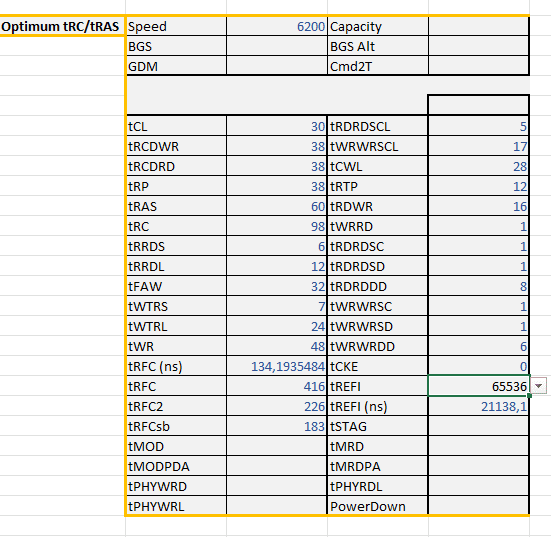This screenshot has height=537, width=551.
Task: Select the tREFI (ns) value 21138,1
Action: tap(479, 406)
